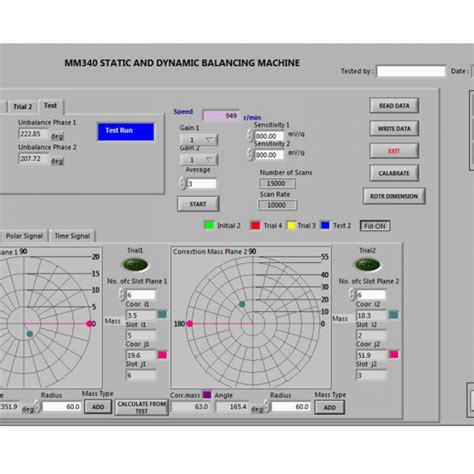474x474 pixels.
Task: Click the green Initial 2 legend swatch
Action: pyautogui.click(x=209, y=225)
